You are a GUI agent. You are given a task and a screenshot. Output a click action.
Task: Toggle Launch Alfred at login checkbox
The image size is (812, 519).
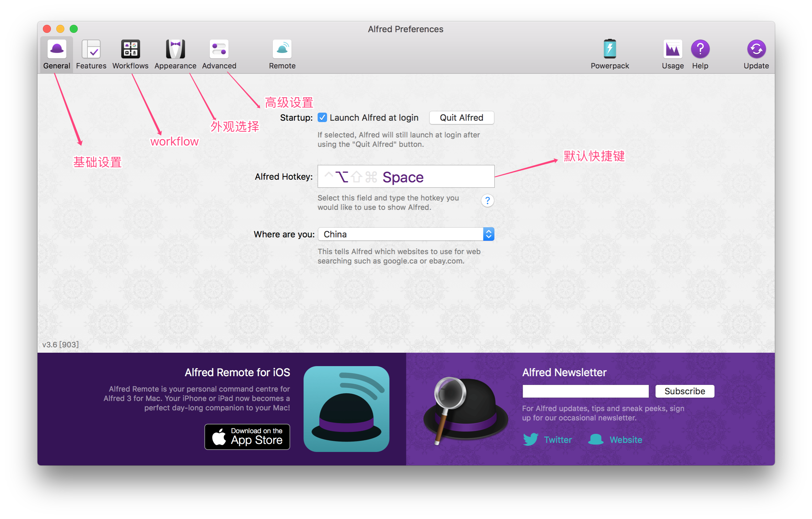(322, 117)
